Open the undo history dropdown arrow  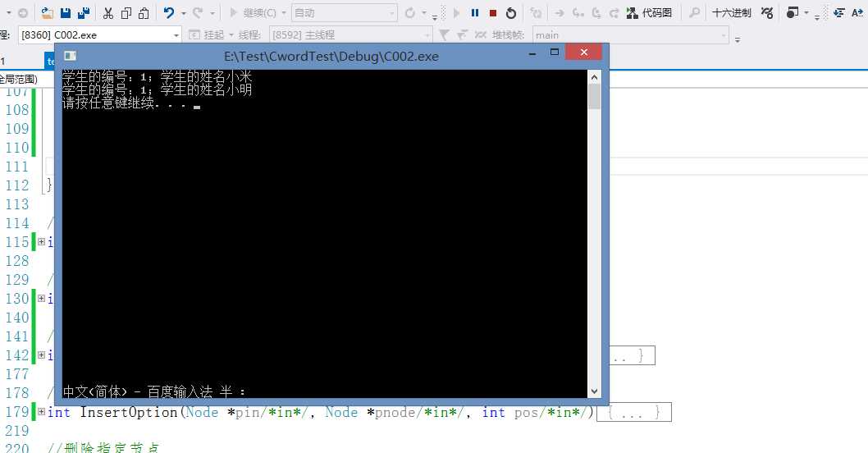183,13
